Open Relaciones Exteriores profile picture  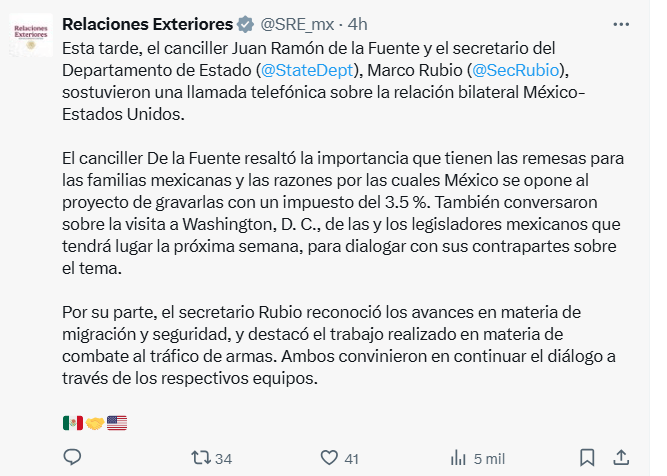point(32,33)
